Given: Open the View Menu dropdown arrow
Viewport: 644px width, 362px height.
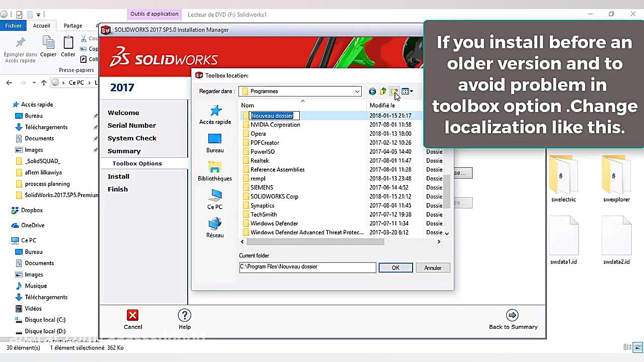Looking at the screenshot, I should [x=412, y=91].
